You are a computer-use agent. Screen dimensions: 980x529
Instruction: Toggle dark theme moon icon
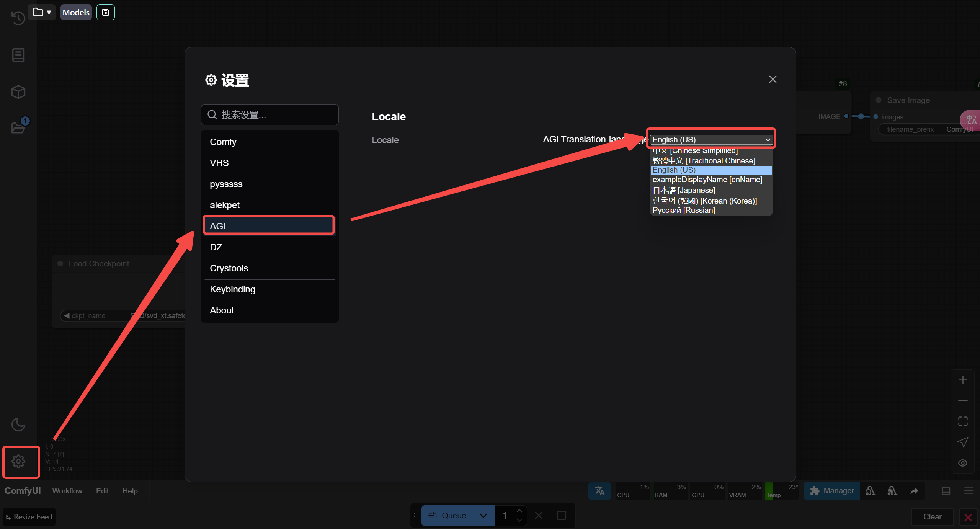[x=18, y=425]
